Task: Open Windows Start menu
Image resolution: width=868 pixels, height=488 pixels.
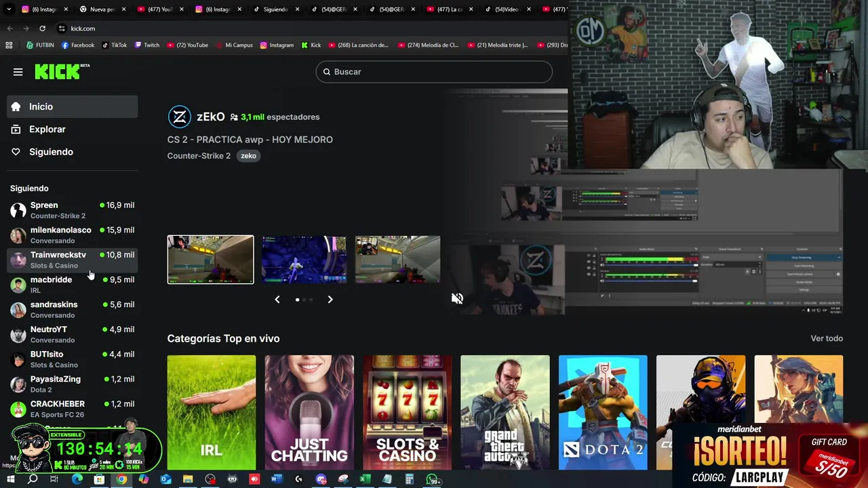Action: point(11,480)
